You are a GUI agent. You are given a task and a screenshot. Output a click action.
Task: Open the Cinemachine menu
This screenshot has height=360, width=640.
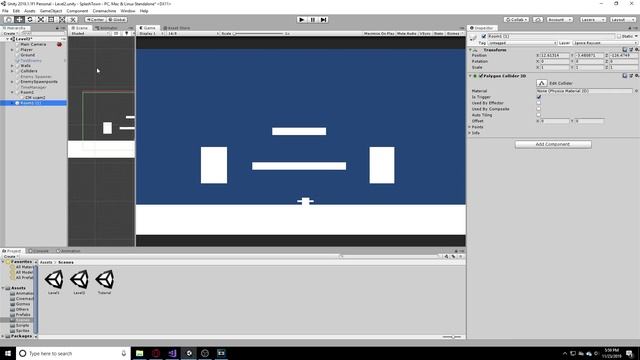[x=104, y=11]
